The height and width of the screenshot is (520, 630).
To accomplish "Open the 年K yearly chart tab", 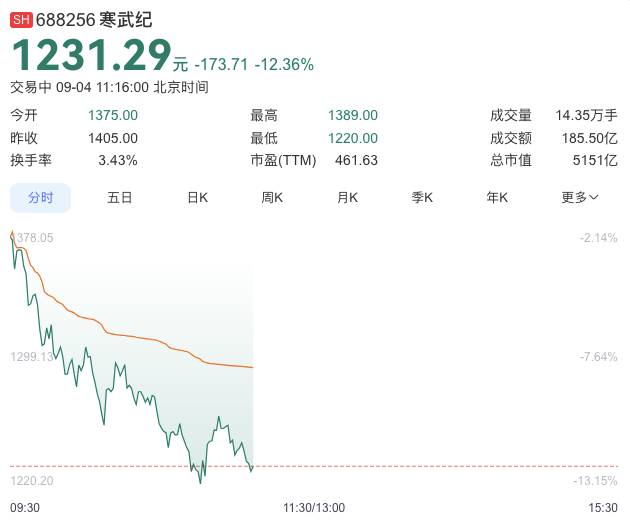I will [497, 198].
